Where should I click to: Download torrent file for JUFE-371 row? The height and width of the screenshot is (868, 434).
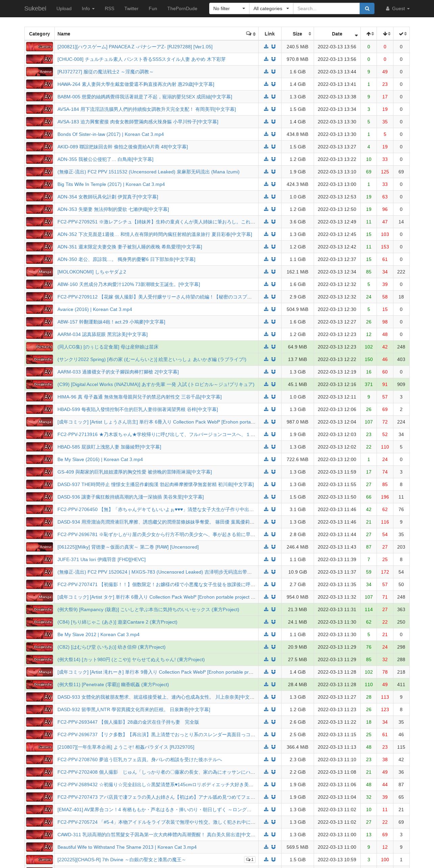(x=266, y=559)
